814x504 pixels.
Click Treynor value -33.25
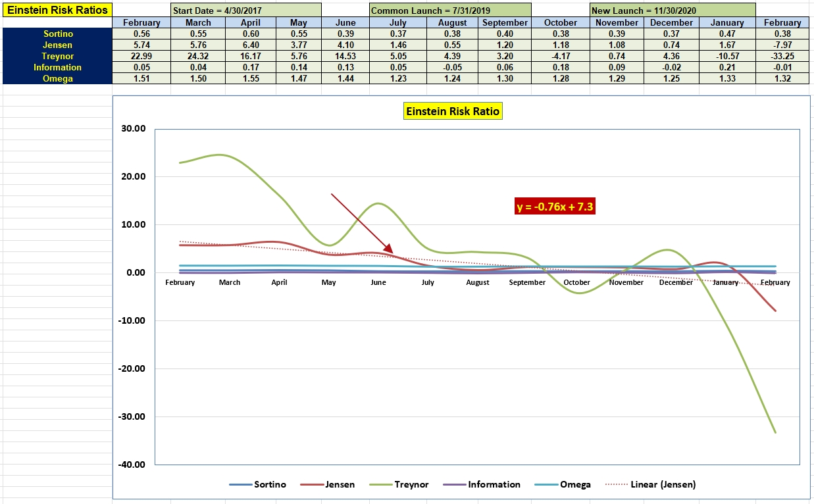(x=782, y=56)
